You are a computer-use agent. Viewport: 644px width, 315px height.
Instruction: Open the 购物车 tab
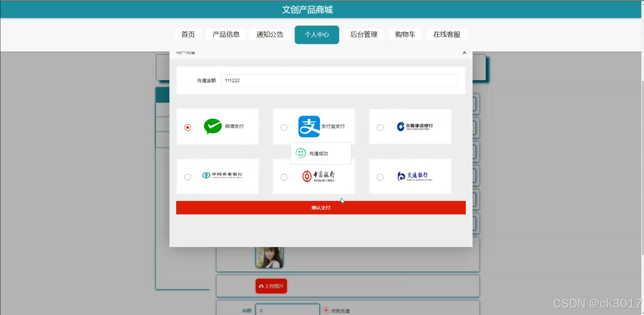pyautogui.click(x=405, y=34)
